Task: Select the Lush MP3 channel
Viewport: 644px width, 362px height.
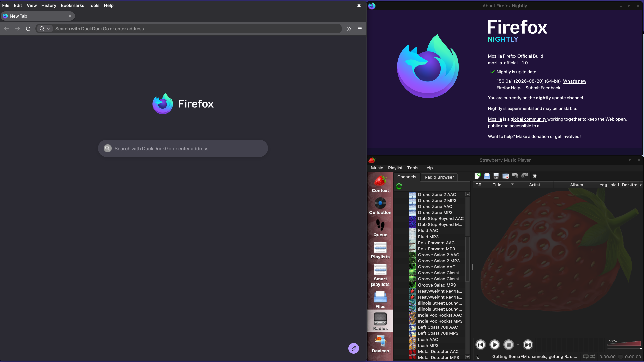Action: pyautogui.click(x=428, y=345)
